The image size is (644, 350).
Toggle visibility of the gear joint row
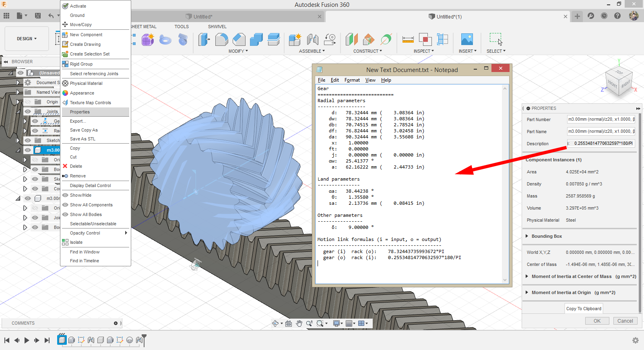click(35, 121)
